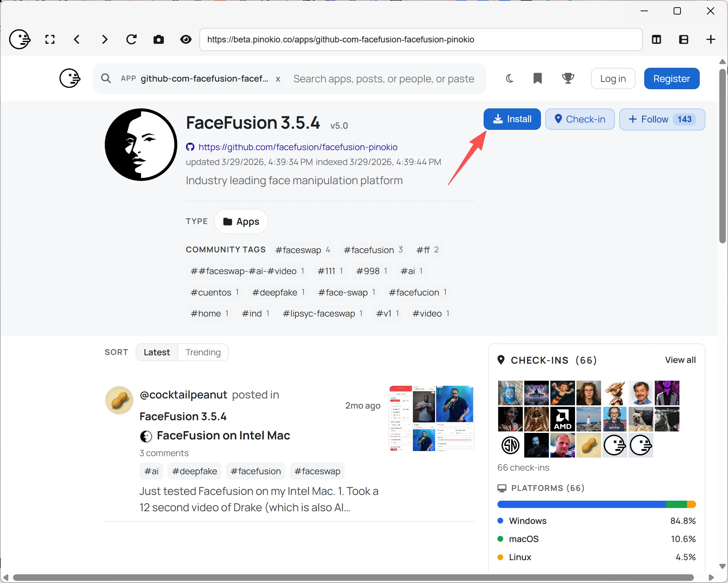Viewport: 728px width, 583px height.
Task: Toggle dark mode with moon icon
Action: coord(509,78)
